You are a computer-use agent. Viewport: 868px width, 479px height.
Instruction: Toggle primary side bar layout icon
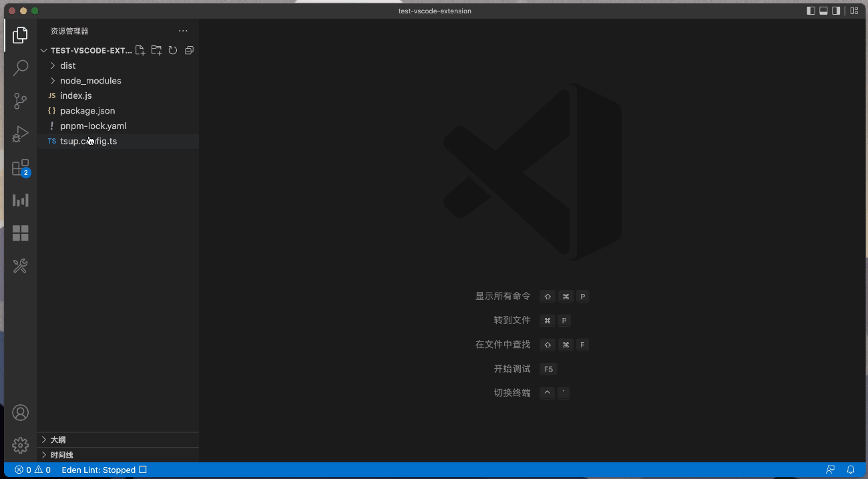(811, 11)
